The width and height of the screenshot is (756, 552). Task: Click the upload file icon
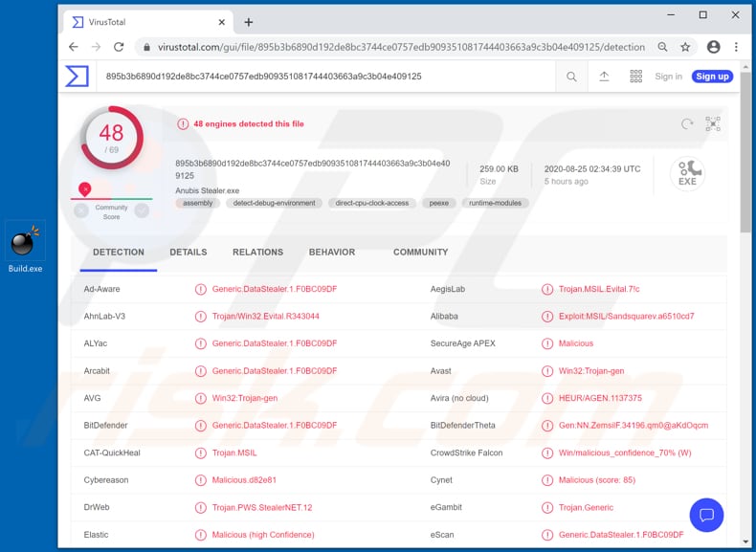604,77
